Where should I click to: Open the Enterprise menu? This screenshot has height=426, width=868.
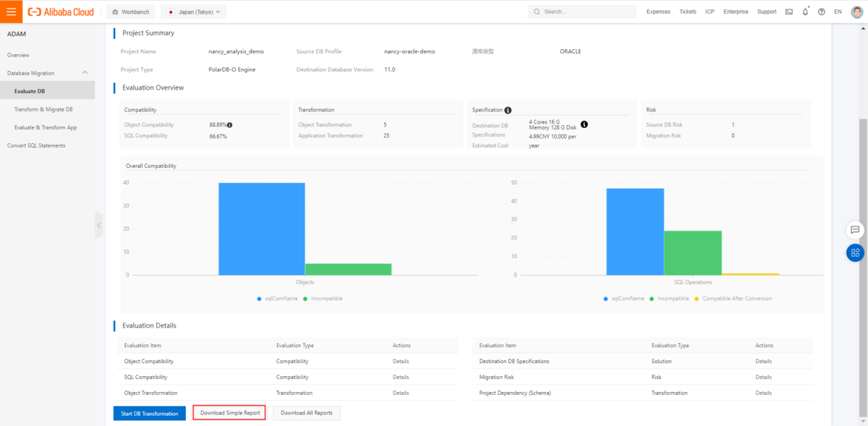pos(736,12)
